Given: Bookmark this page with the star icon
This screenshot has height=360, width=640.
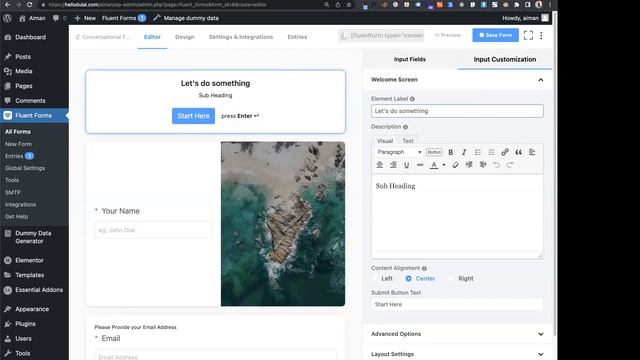Looking at the screenshot, I should pyautogui.click(x=349, y=4).
